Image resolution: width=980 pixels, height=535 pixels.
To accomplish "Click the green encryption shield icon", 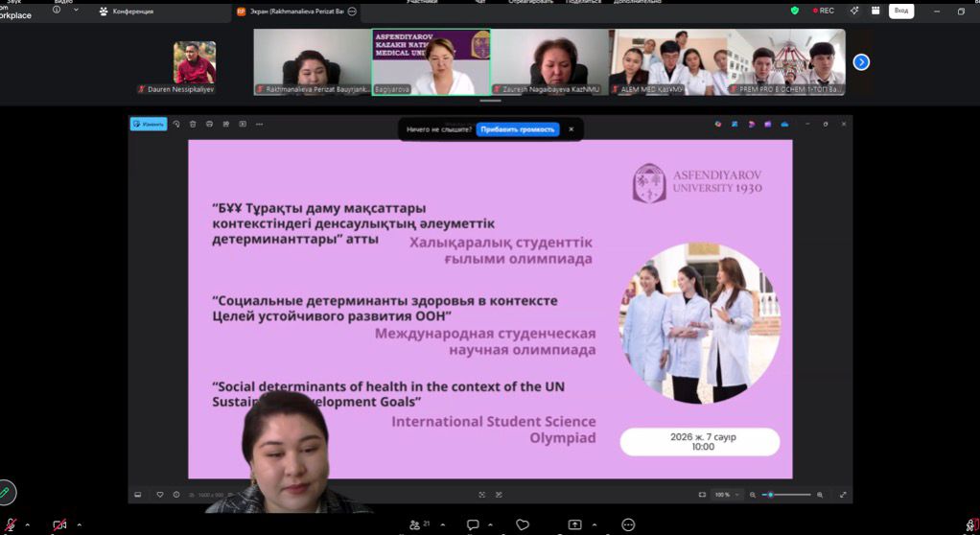I will [794, 11].
